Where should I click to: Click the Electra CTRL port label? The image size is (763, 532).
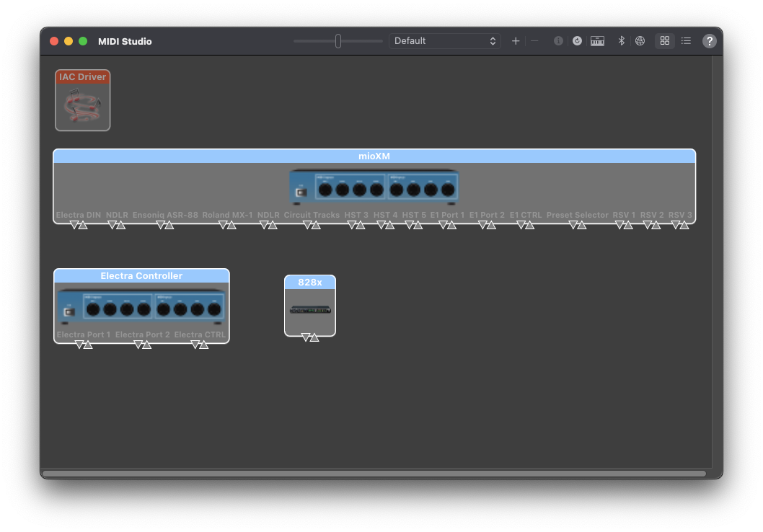pos(200,334)
